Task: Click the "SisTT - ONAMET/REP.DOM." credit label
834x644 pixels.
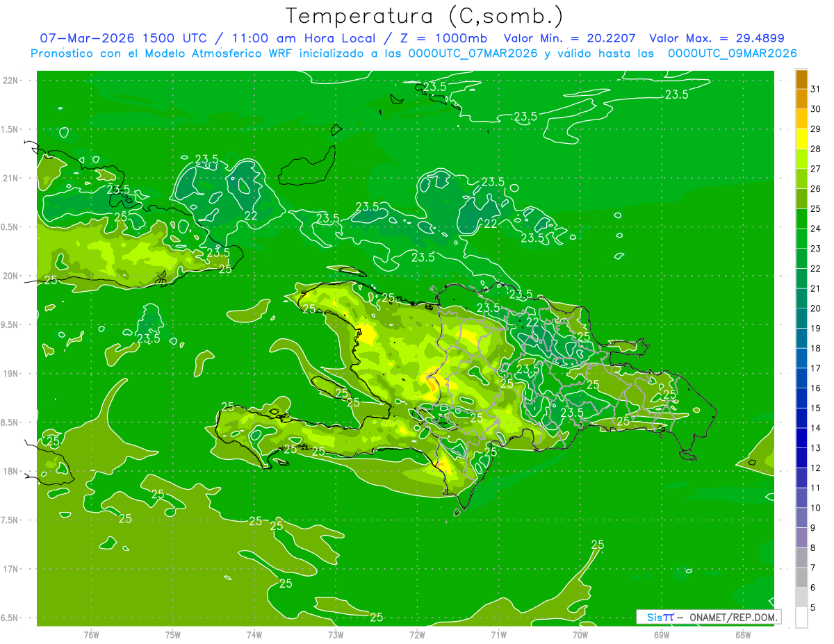Action: (708, 617)
